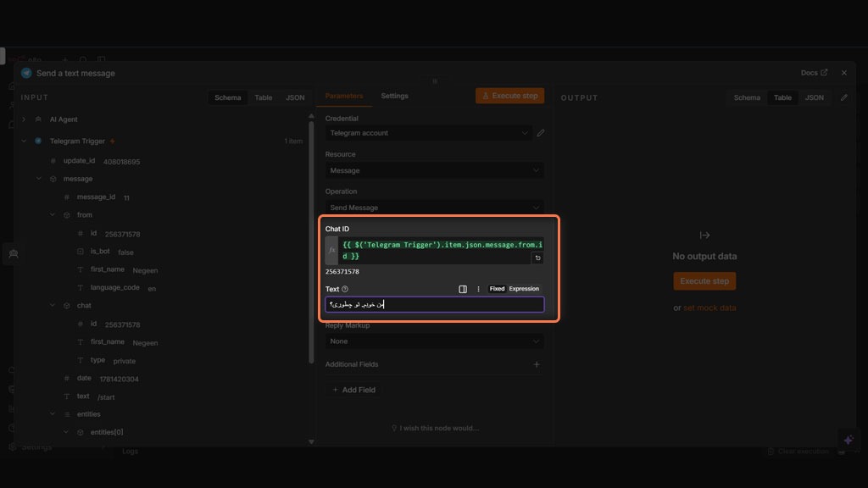
Task: Click the AI assistant sparkle icon
Action: (849, 440)
